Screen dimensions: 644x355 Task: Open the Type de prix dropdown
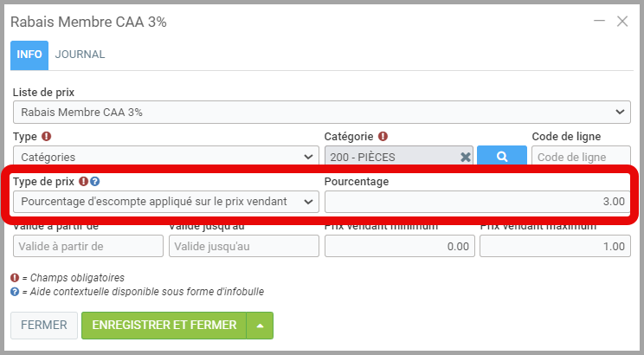point(165,202)
